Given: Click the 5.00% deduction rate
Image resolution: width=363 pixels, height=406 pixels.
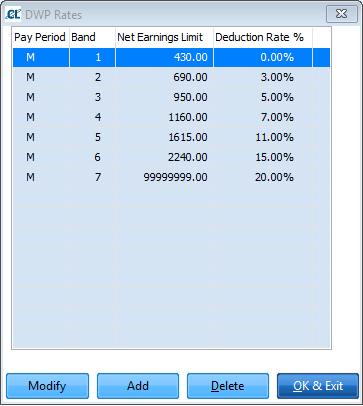Looking at the screenshot, I should (x=263, y=97).
